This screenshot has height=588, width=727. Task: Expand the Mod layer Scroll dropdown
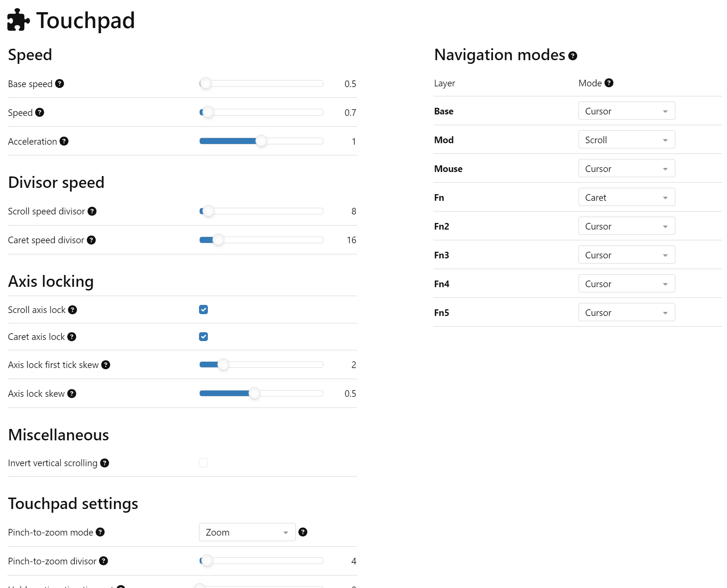pyautogui.click(x=627, y=140)
